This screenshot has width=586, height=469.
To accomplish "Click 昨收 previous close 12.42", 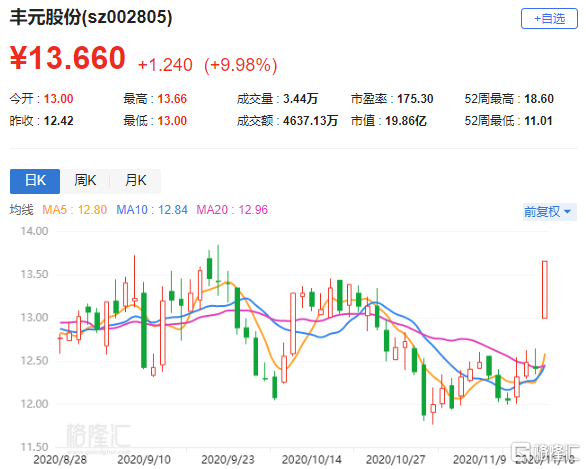I will [x=58, y=121].
